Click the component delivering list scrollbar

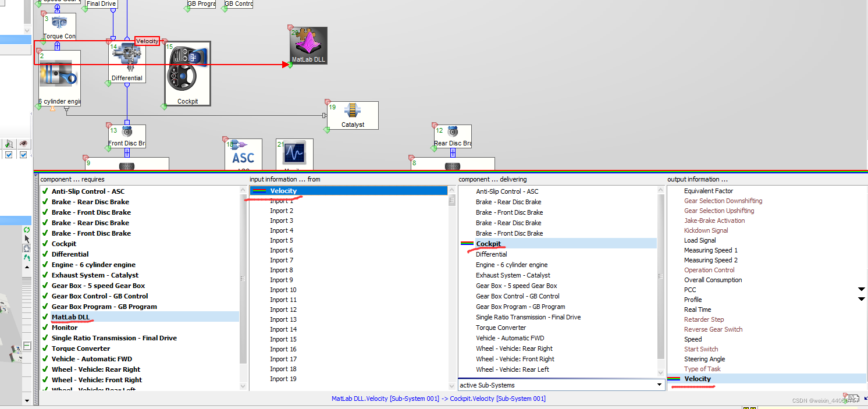click(661, 277)
